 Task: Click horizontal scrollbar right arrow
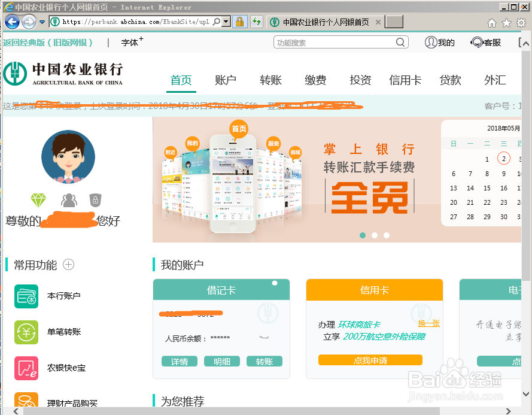[x=508, y=411]
